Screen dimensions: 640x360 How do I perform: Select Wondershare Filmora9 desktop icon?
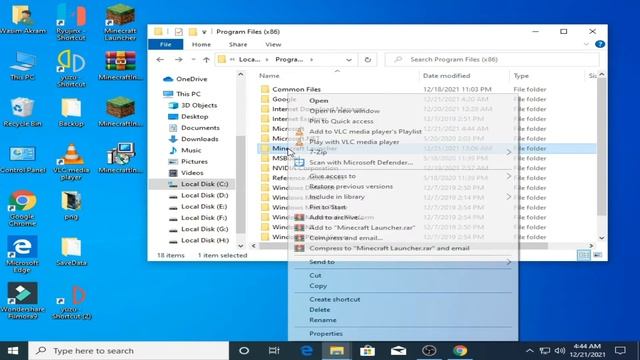pyautogui.click(x=22, y=301)
